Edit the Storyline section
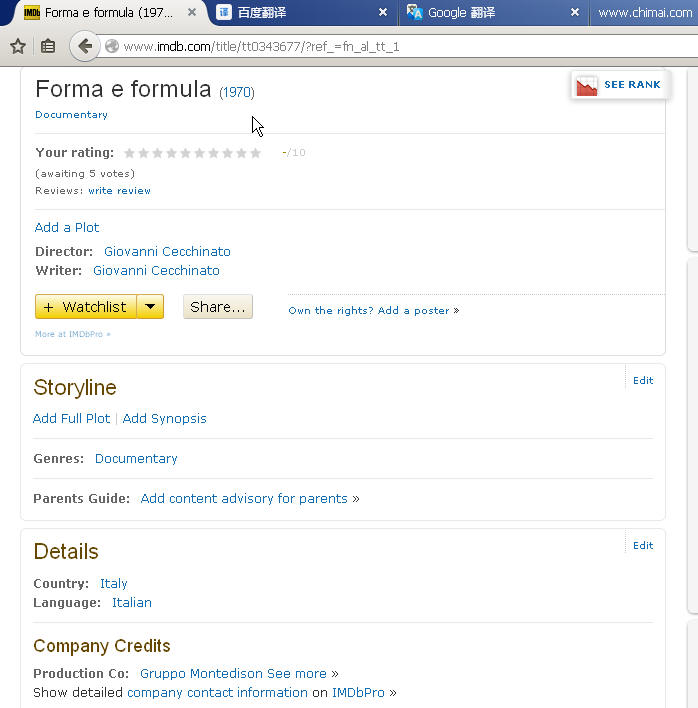This screenshot has height=708, width=698. click(643, 381)
